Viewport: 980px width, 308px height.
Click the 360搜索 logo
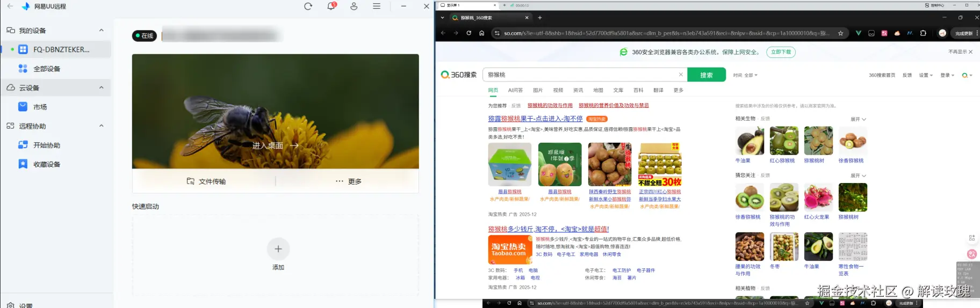[458, 75]
